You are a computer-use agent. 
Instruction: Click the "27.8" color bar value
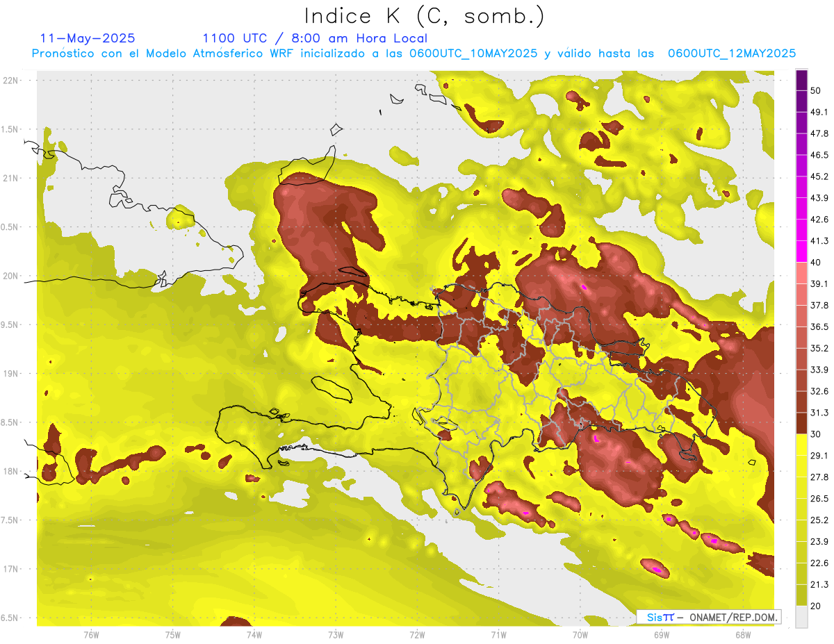point(819,477)
